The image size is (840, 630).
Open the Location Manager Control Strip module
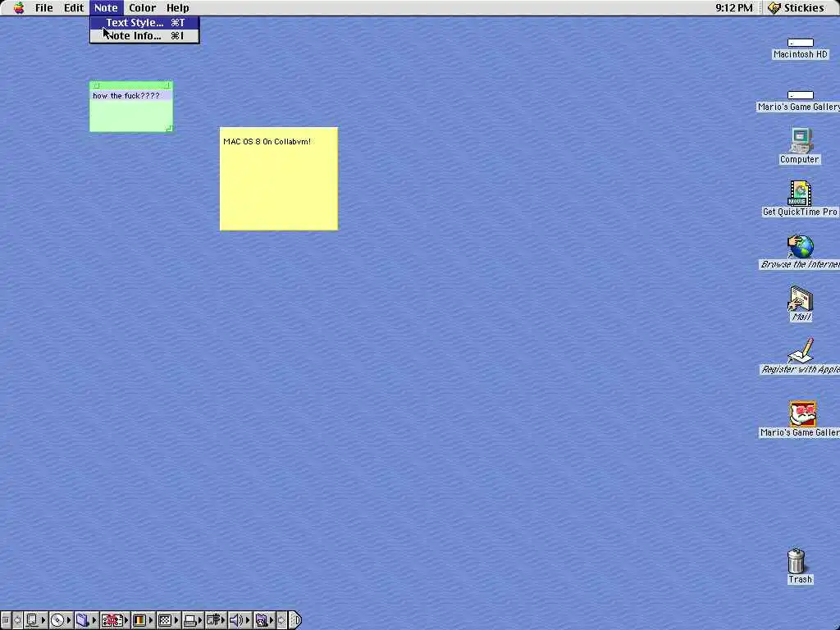(x=115, y=620)
